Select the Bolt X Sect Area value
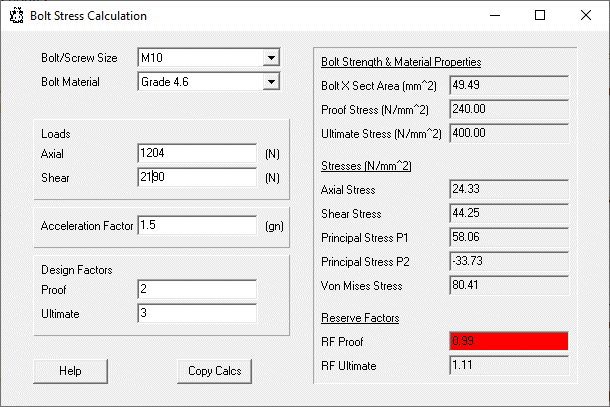 pyautogui.click(x=509, y=85)
